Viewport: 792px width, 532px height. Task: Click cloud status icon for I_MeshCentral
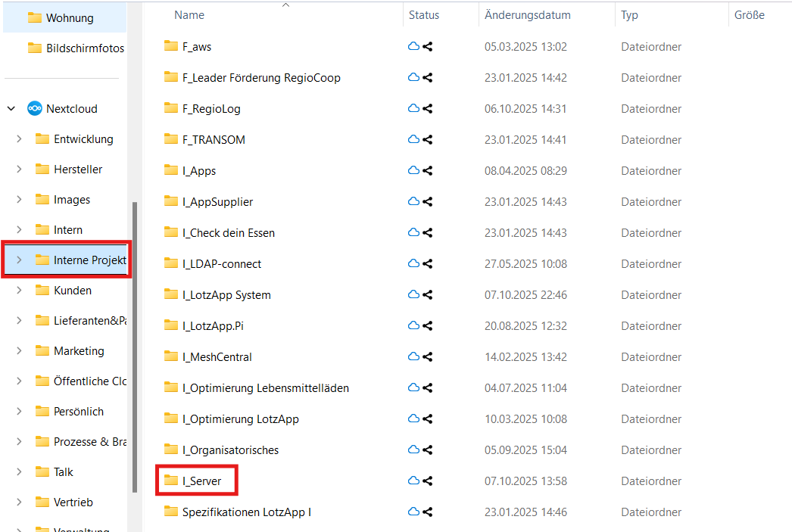(413, 357)
